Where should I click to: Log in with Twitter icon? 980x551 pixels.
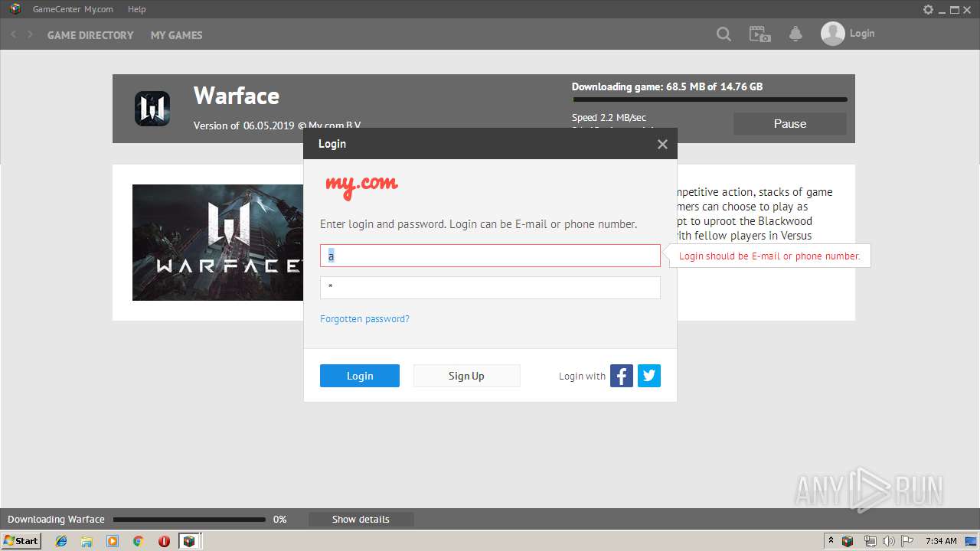pyautogui.click(x=649, y=376)
